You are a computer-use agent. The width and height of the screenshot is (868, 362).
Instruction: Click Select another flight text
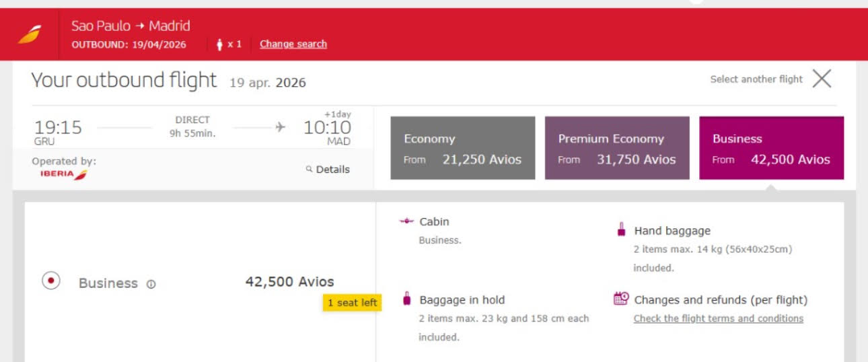point(756,79)
